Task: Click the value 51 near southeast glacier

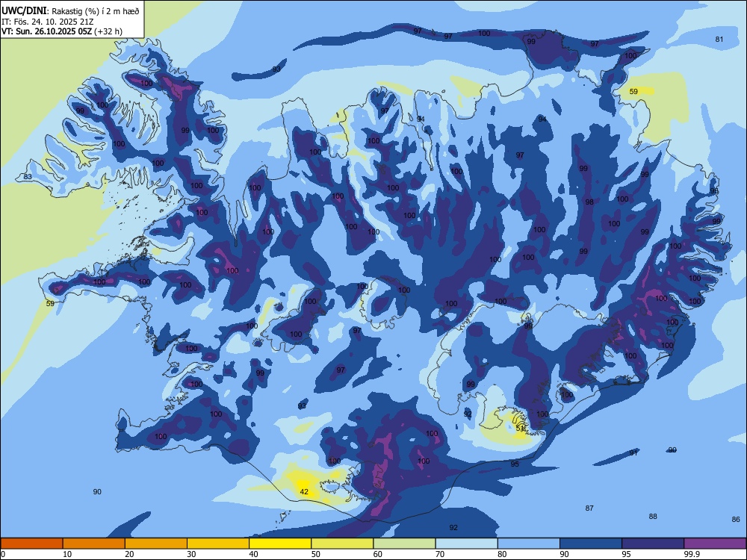Action: (520, 429)
